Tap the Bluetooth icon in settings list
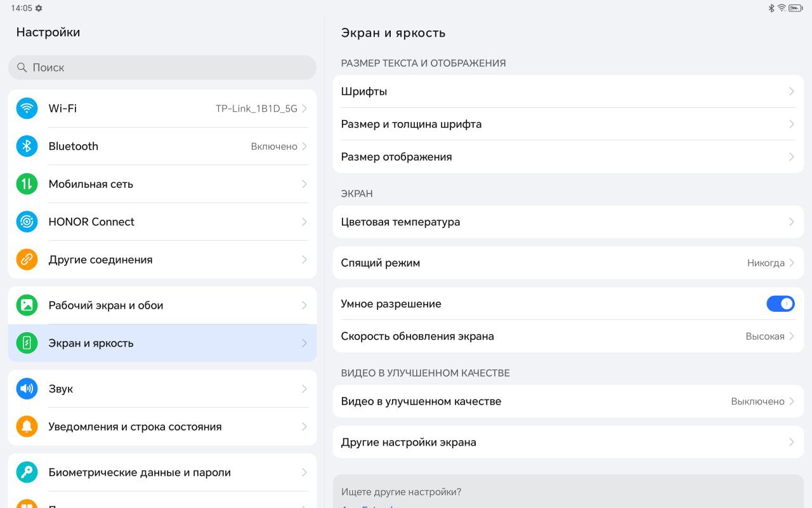The height and width of the screenshot is (508, 812). (27, 146)
